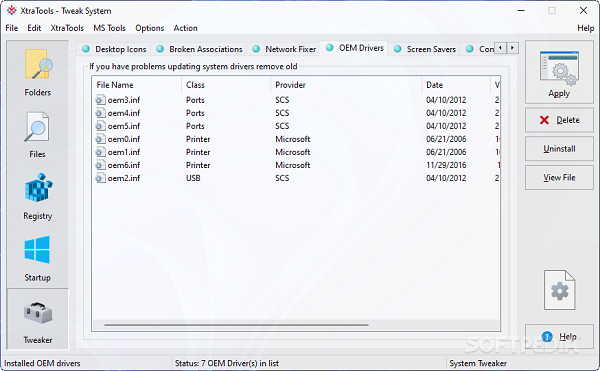Open the XtraTools menu

click(67, 28)
